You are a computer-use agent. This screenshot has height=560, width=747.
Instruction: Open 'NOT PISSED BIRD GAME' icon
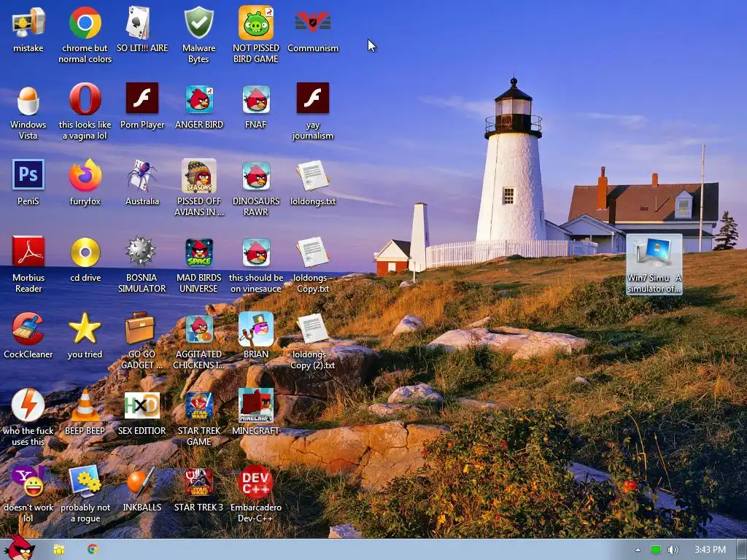[x=256, y=23]
